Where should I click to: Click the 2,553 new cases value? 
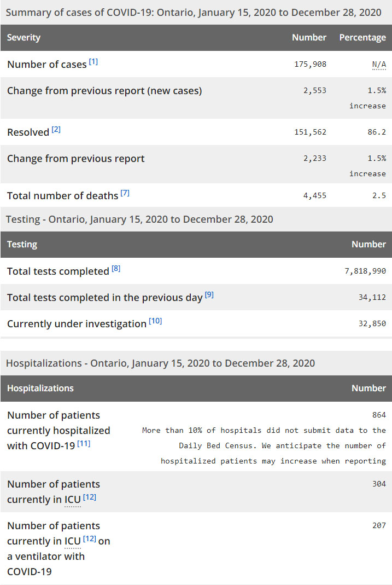click(315, 91)
